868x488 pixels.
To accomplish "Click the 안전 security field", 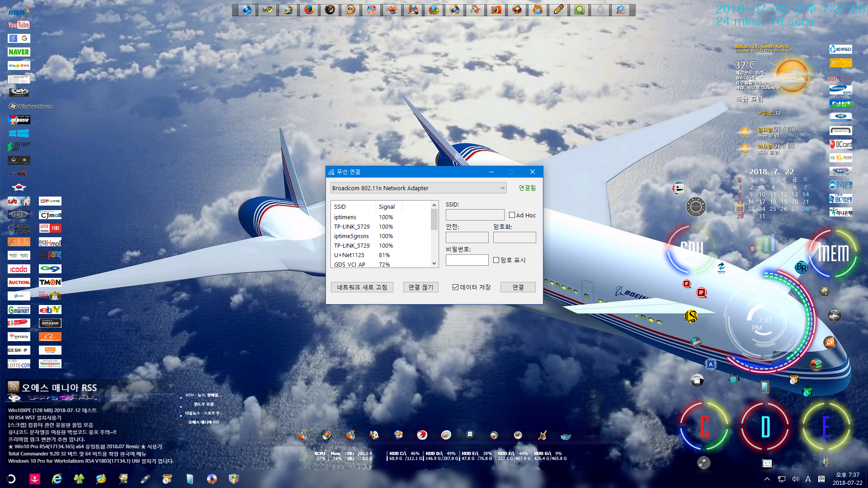I will (467, 237).
